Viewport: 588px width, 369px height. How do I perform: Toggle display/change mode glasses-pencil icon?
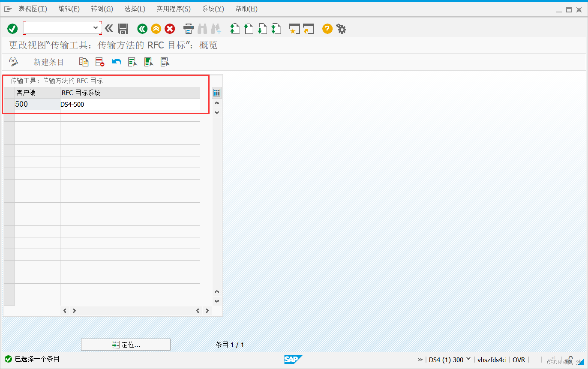click(14, 62)
